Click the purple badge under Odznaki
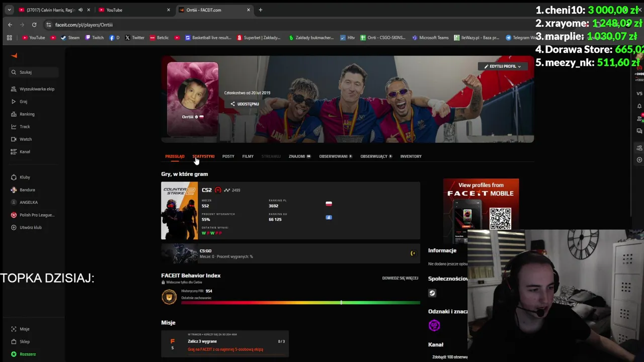Image resolution: width=644 pixels, height=362 pixels. tap(434, 326)
